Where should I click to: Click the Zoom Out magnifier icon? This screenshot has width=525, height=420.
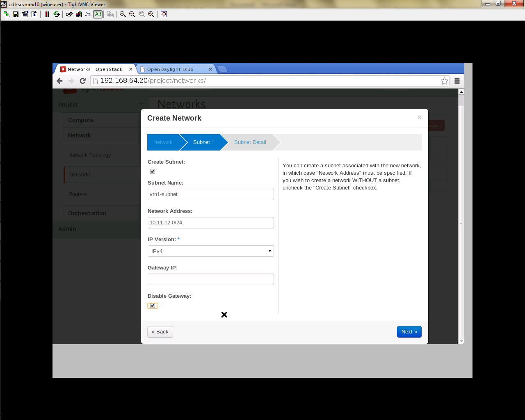132,14
